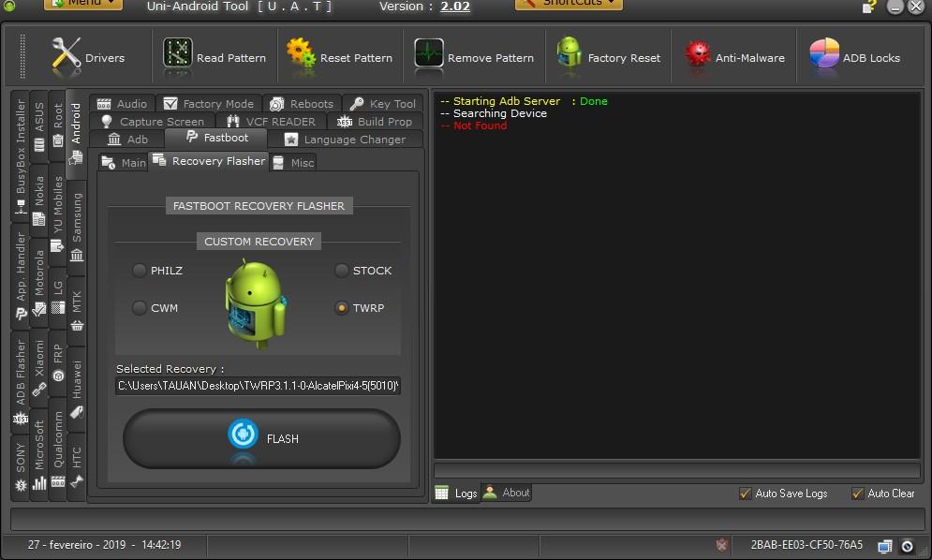Switch to the Misc sub-tab
The width and height of the screenshot is (932, 560).
[x=293, y=162]
